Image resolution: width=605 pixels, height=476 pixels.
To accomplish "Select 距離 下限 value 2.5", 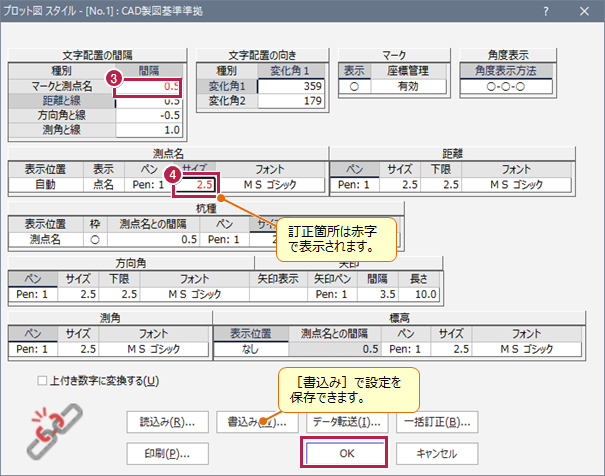I will click(x=441, y=185).
